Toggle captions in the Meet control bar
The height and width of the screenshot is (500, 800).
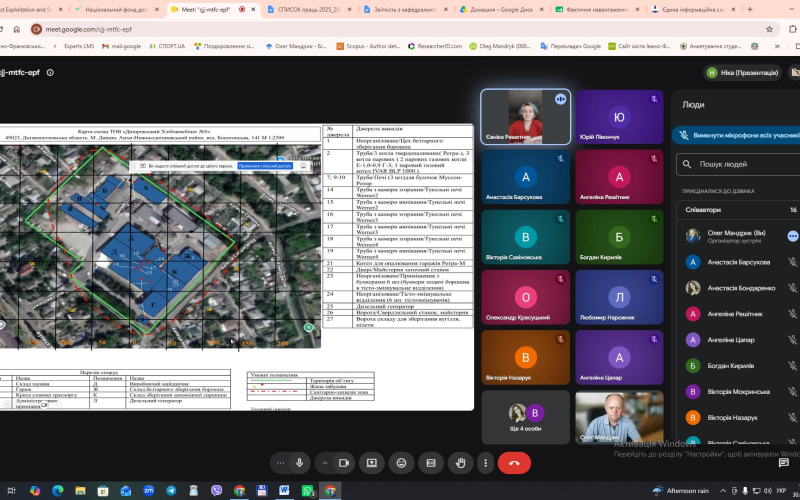point(431,463)
